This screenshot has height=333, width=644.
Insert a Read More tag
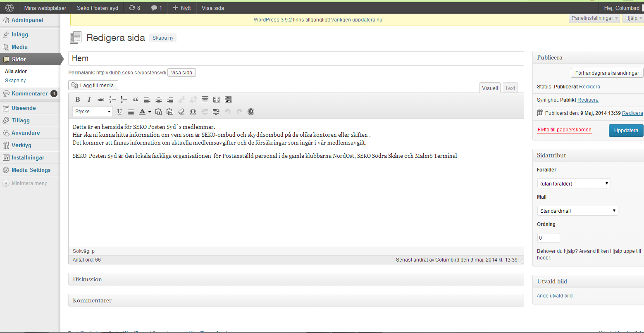click(x=205, y=100)
